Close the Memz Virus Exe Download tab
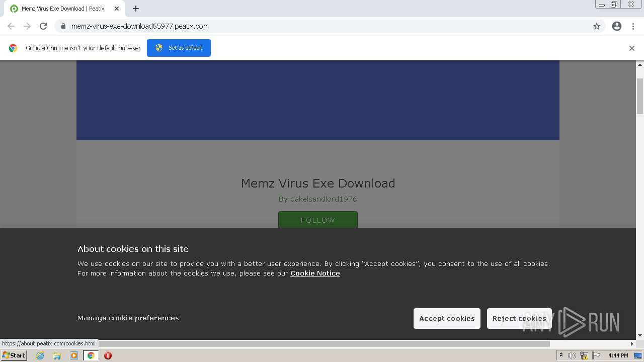This screenshot has width=644, height=362. pyautogui.click(x=117, y=9)
